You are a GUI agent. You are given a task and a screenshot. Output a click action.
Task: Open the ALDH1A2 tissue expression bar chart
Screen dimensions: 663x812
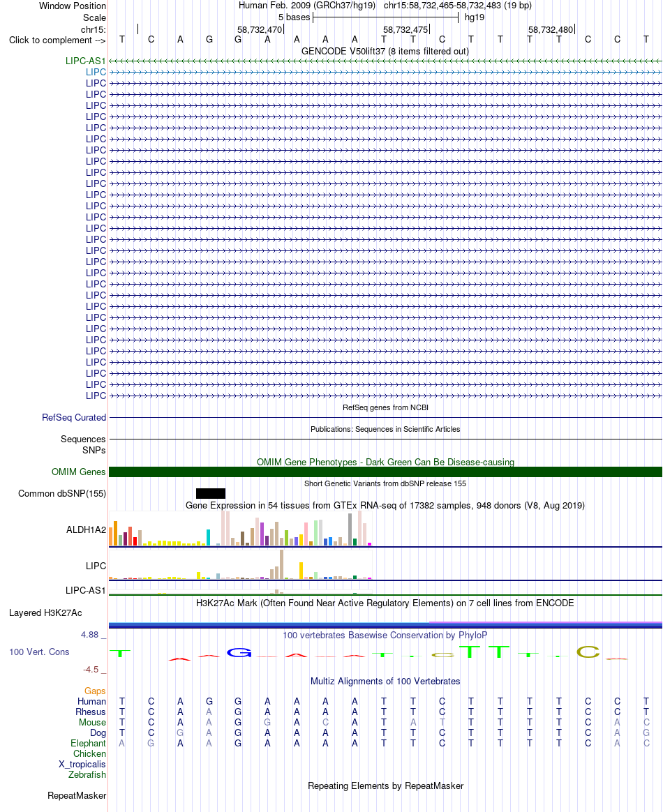240,528
